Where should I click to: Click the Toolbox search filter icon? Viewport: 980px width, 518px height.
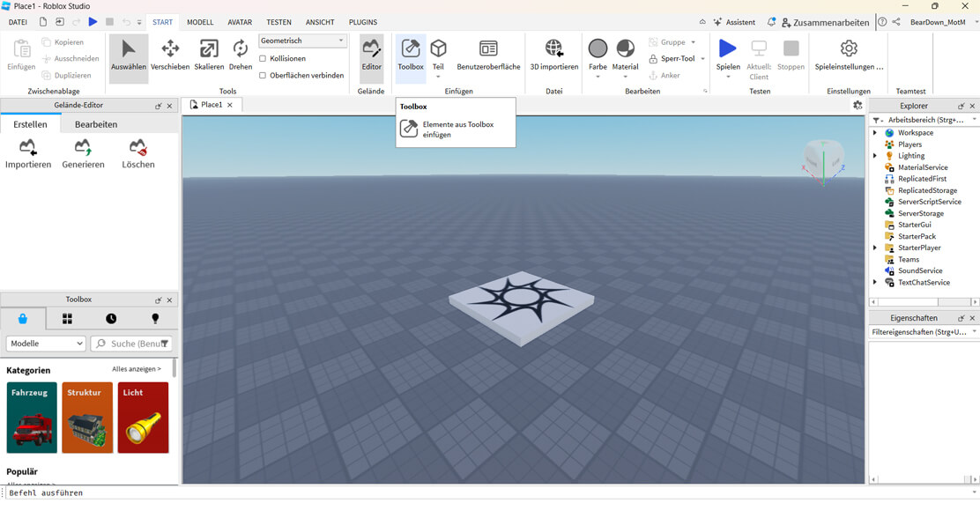point(165,344)
